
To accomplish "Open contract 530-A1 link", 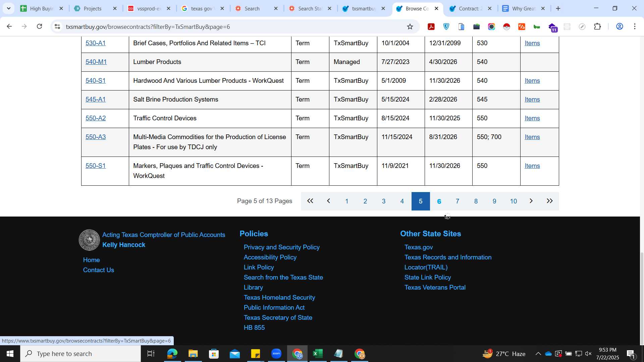I will 96,43.
